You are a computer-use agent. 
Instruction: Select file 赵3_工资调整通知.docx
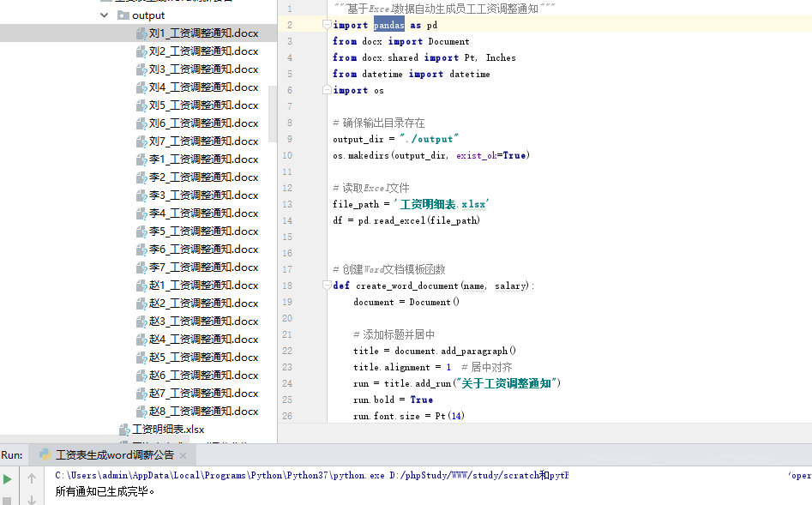point(203,322)
